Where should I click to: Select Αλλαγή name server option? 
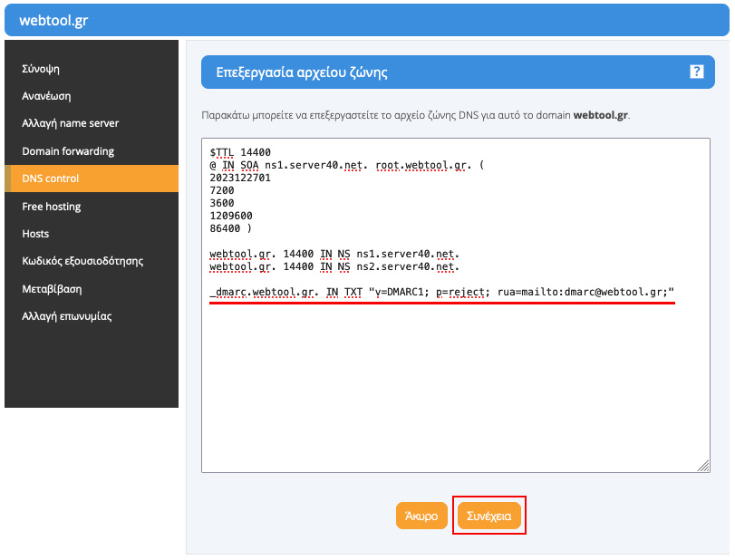[71, 123]
